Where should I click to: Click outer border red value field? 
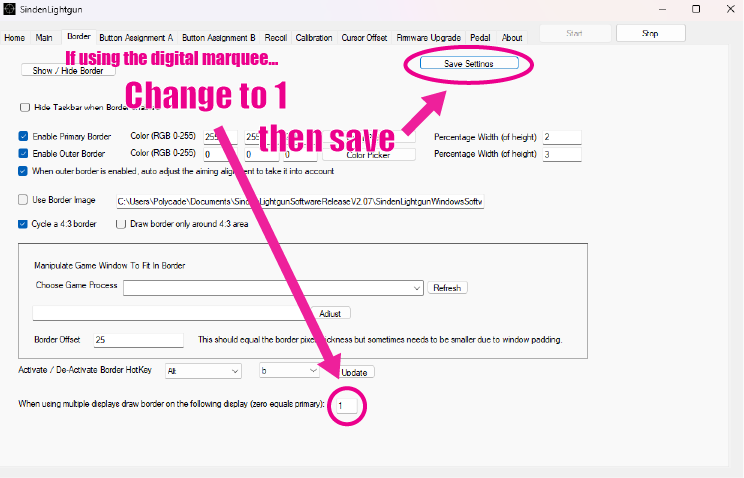220,154
